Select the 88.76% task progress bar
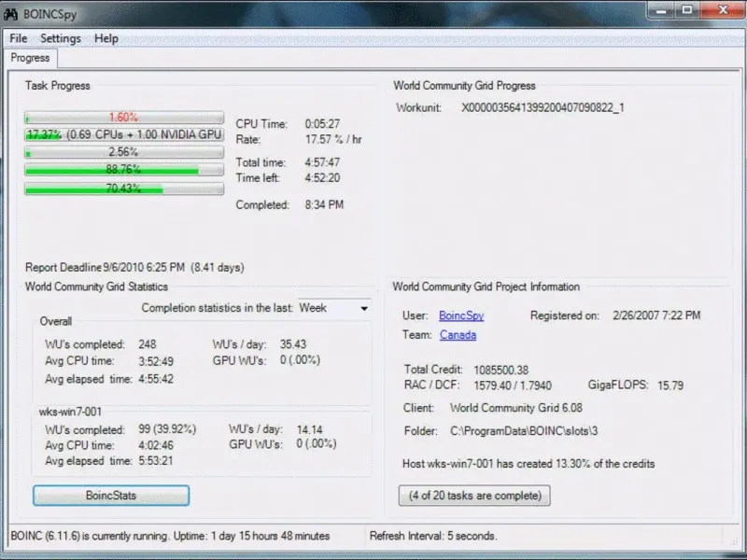747x560 pixels. (x=124, y=170)
